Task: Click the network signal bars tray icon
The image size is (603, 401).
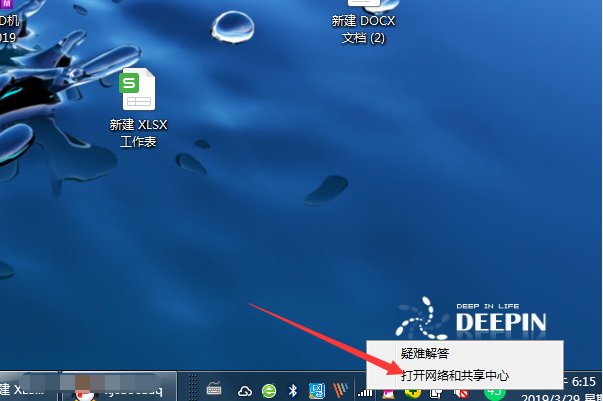Action: point(365,393)
